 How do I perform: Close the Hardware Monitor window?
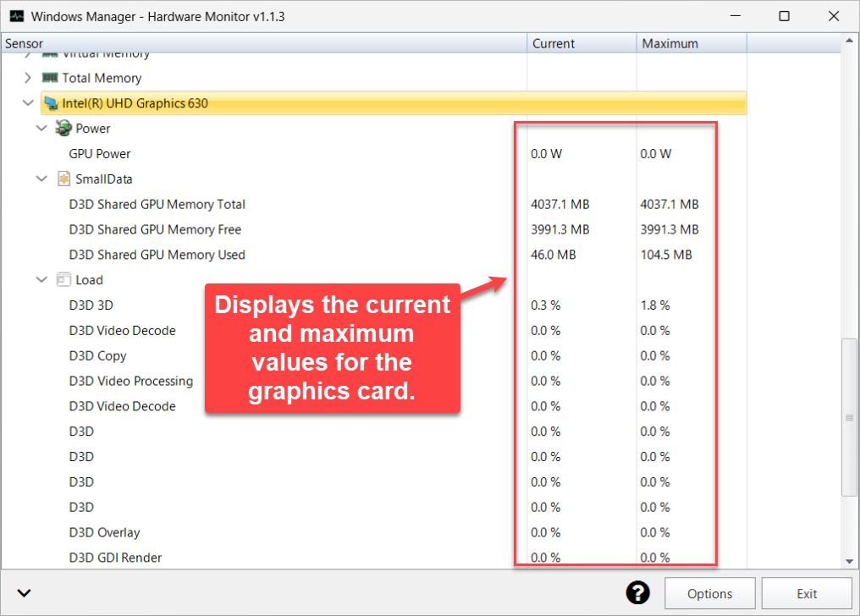click(x=834, y=16)
